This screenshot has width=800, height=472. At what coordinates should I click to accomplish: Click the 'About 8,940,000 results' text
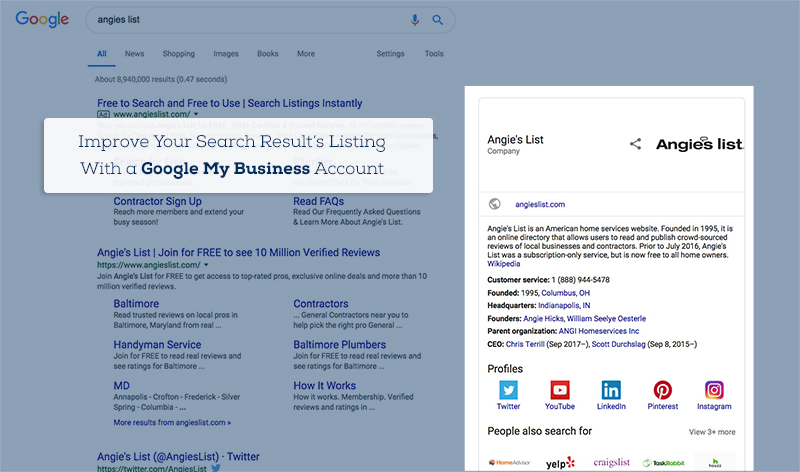pos(161,79)
